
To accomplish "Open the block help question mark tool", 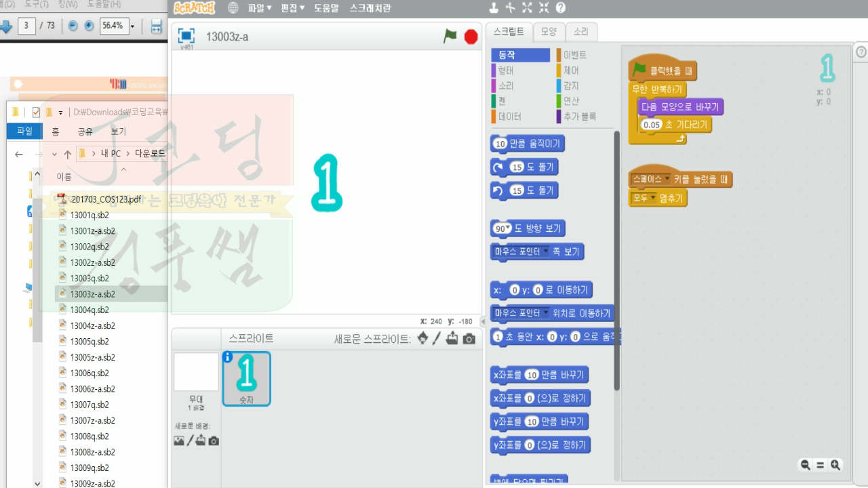I will (x=561, y=8).
